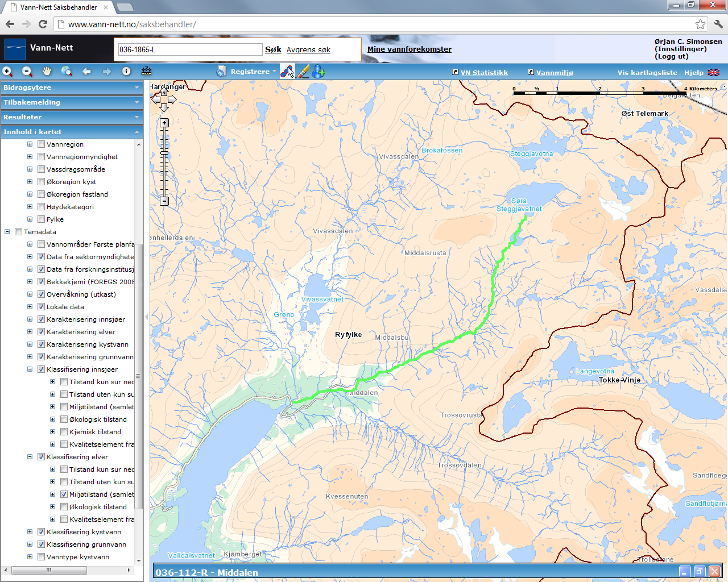
Task: Open Mine vannforekomster link
Action: click(409, 49)
